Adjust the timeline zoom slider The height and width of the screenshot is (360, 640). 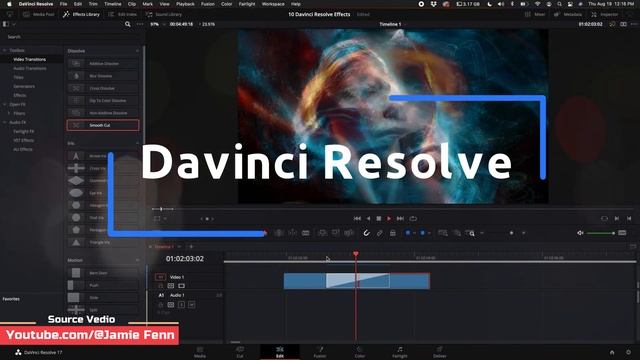pyautogui.click(x=511, y=233)
